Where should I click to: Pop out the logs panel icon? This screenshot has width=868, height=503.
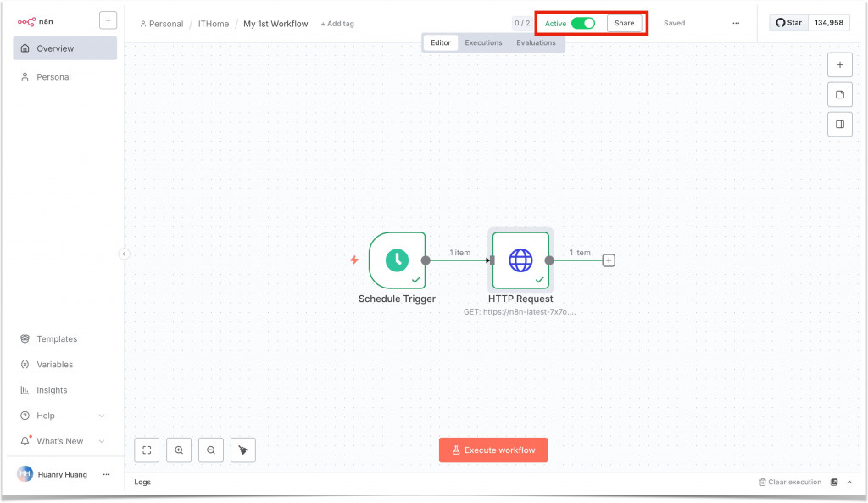pos(834,482)
